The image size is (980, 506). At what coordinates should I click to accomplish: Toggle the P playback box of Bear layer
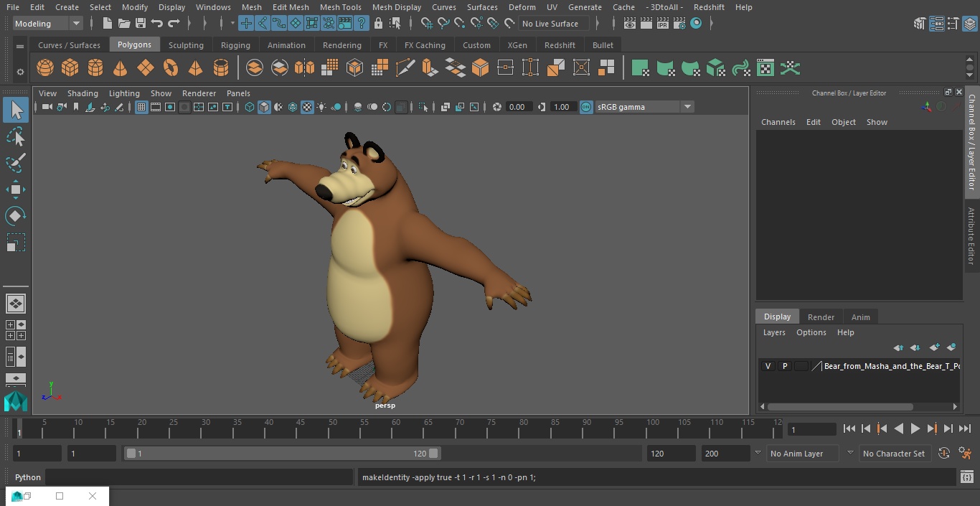click(785, 366)
